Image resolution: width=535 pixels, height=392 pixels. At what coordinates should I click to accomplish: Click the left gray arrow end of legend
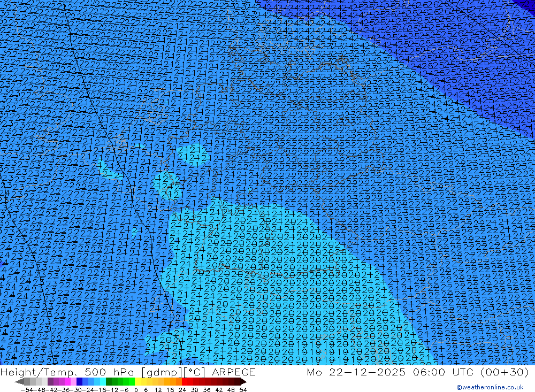pyautogui.click(x=19, y=381)
